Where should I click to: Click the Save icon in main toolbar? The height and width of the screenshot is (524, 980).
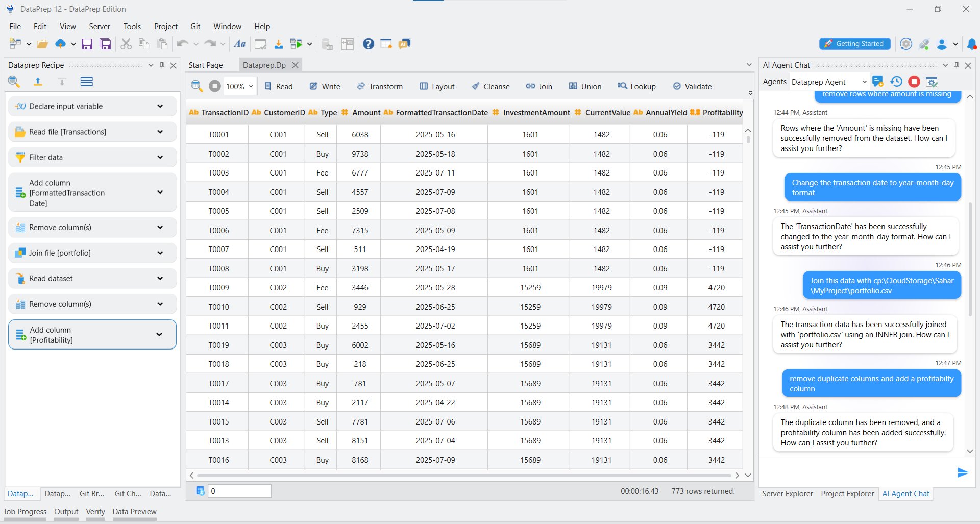pos(87,44)
